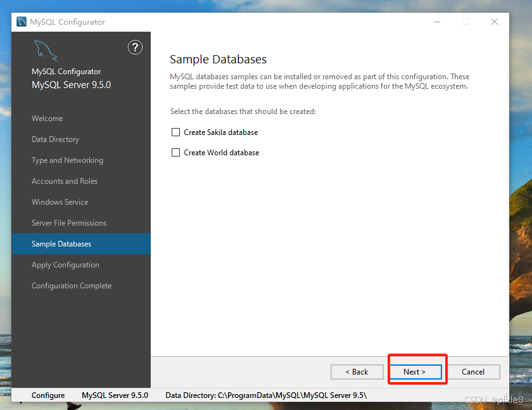Image resolution: width=532 pixels, height=410 pixels.
Task: Click 'Configure' in the status bar
Action: [48, 395]
